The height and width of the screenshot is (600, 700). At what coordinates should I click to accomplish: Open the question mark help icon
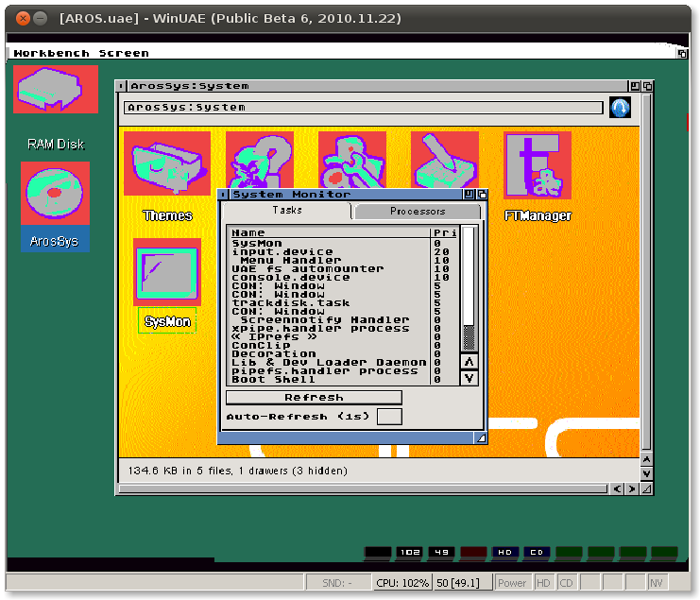[260, 160]
